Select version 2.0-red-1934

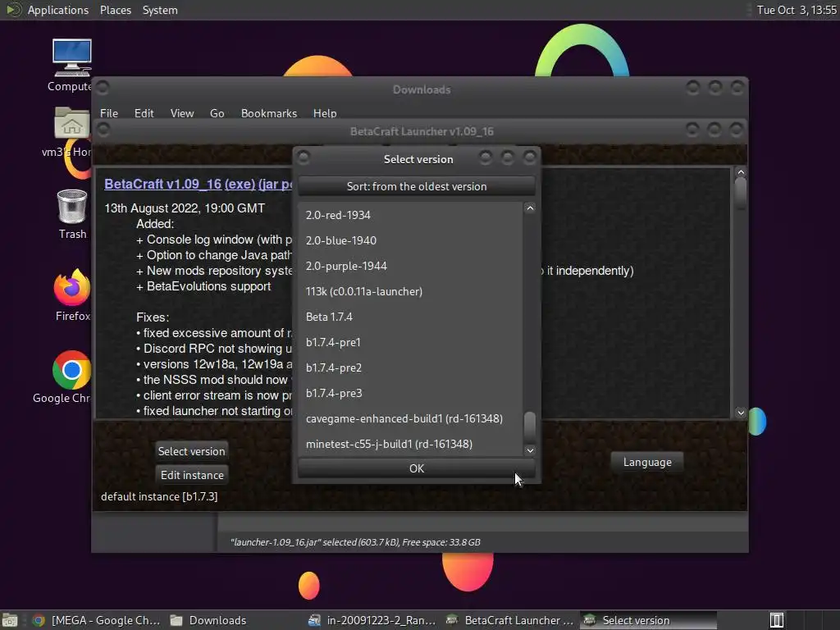410,215
